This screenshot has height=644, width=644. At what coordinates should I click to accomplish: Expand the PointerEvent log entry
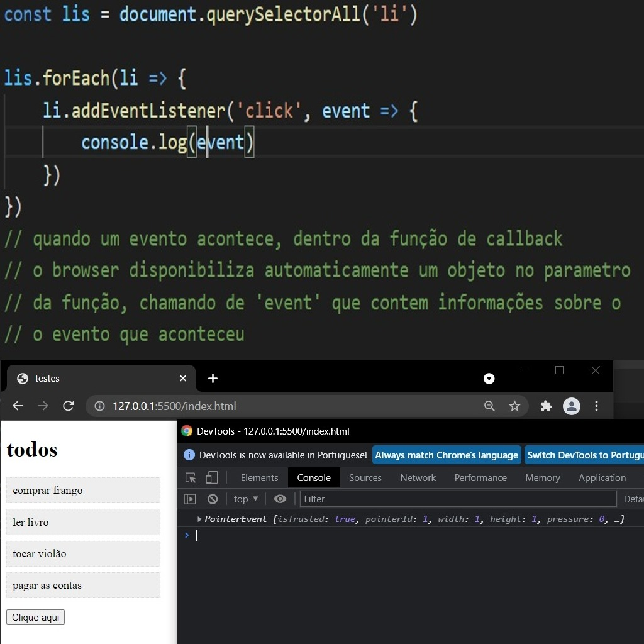(200, 519)
